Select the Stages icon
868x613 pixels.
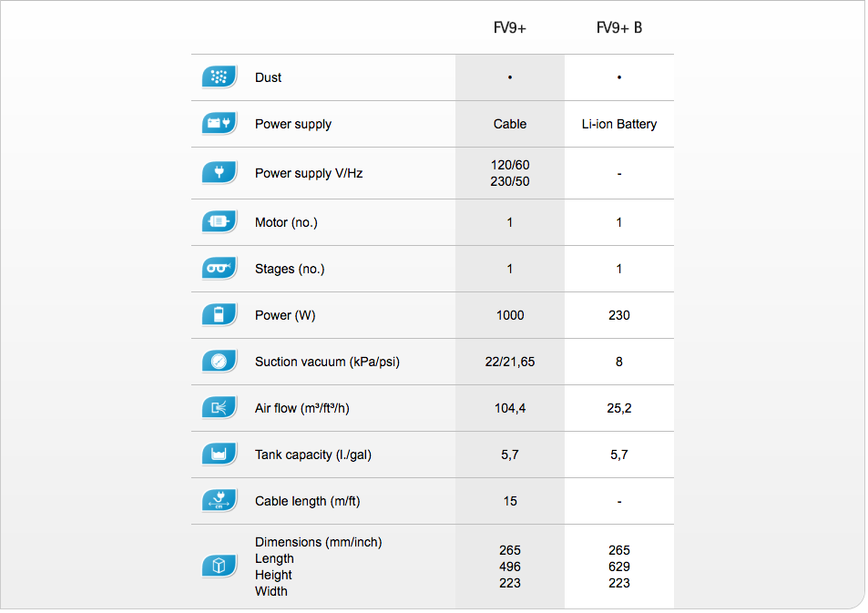[220, 269]
